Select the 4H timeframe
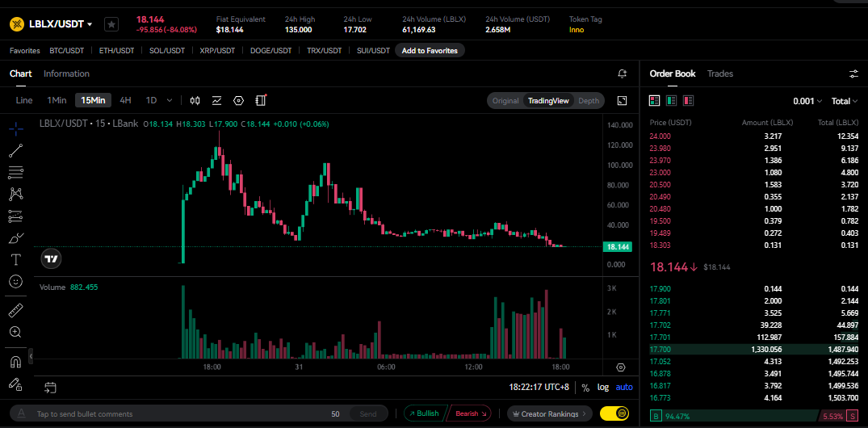This screenshot has height=428, width=868. pos(126,100)
